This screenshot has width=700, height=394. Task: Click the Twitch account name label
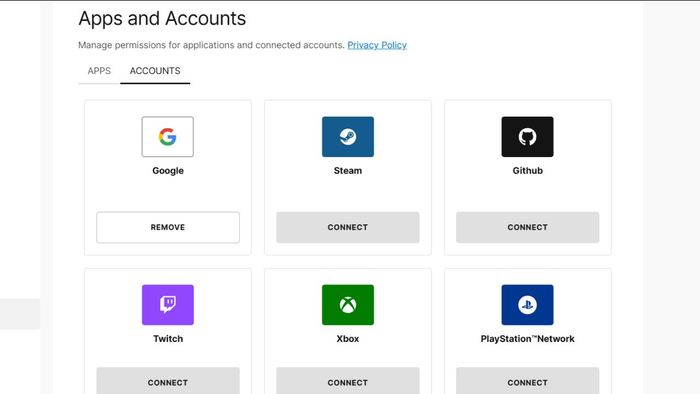click(x=168, y=339)
